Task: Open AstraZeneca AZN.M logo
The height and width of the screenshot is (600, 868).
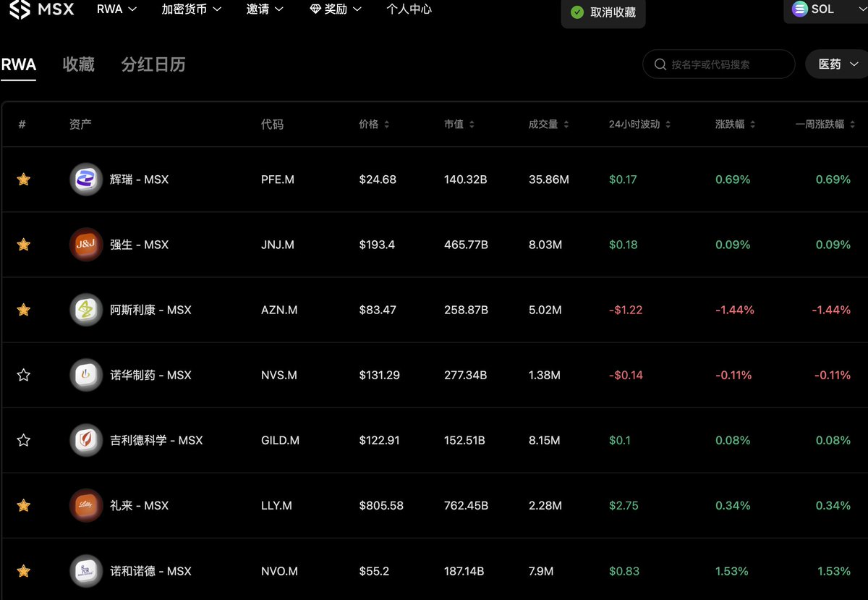Action: click(x=86, y=310)
